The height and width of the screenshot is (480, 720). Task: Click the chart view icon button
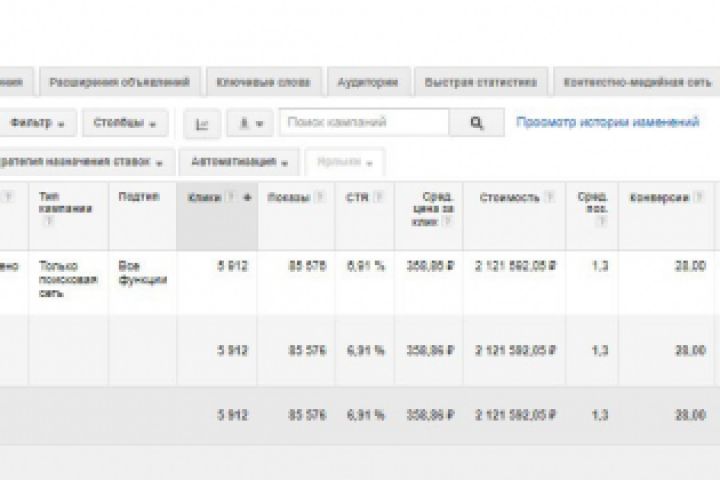pos(203,124)
